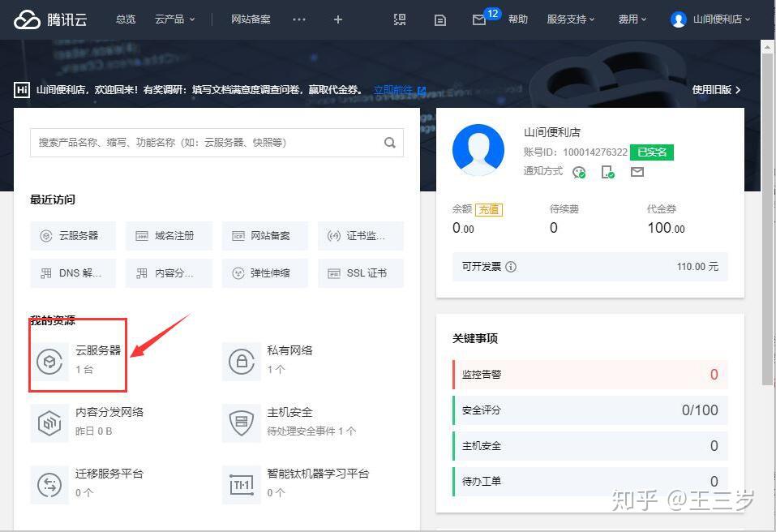This screenshot has width=776, height=532.
Task: Open recent 网站备案 shortcut
Action: 265,235
